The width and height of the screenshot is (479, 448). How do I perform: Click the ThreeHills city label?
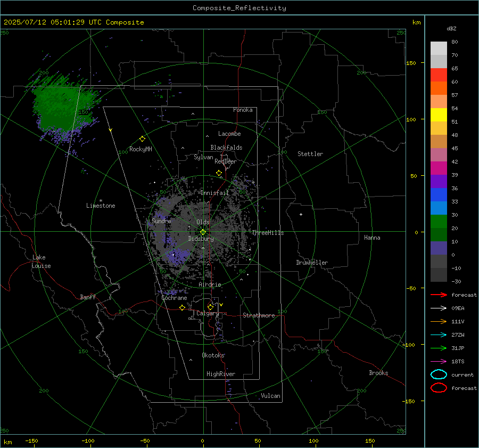click(x=268, y=233)
